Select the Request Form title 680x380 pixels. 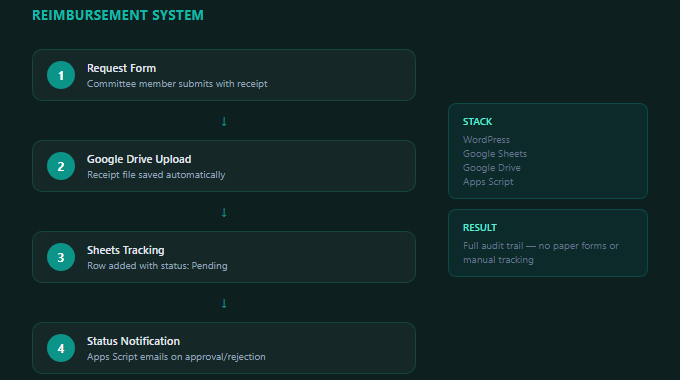point(121,68)
